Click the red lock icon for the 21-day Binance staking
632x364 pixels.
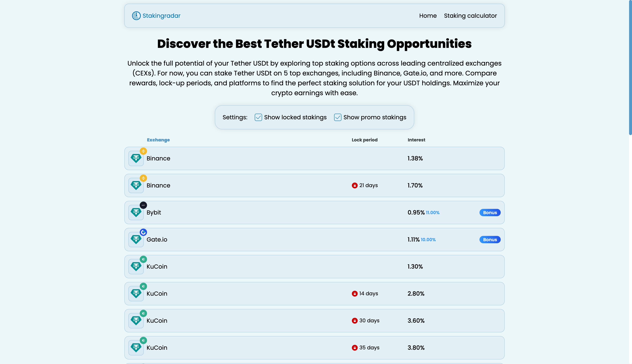[355, 185]
